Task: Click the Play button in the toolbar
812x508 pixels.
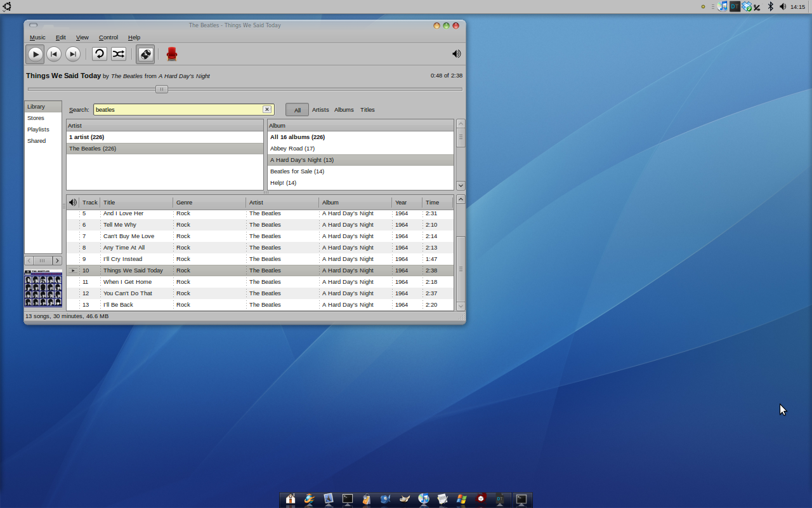Action: point(35,54)
